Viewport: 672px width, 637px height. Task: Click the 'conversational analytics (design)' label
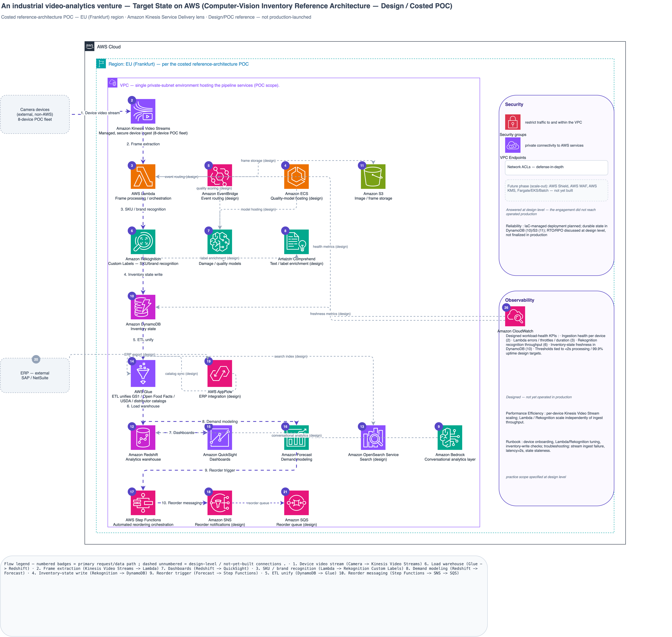click(x=296, y=435)
